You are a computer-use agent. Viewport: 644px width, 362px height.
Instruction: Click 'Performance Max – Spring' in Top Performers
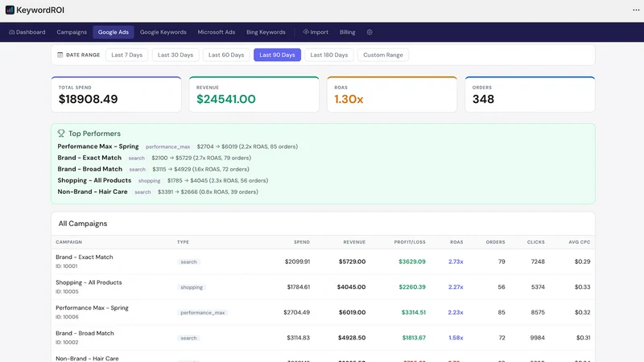pos(98,146)
